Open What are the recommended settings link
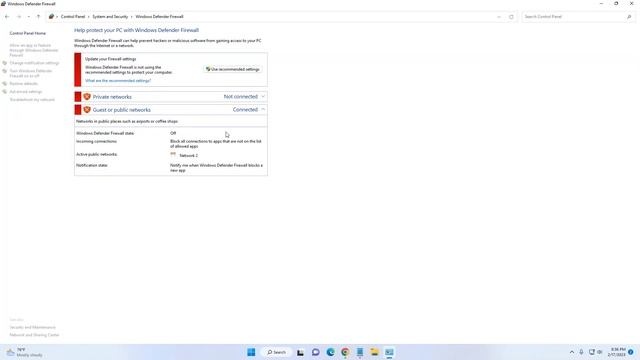Screen dimensions: 640x360 [x=118, y=81]
